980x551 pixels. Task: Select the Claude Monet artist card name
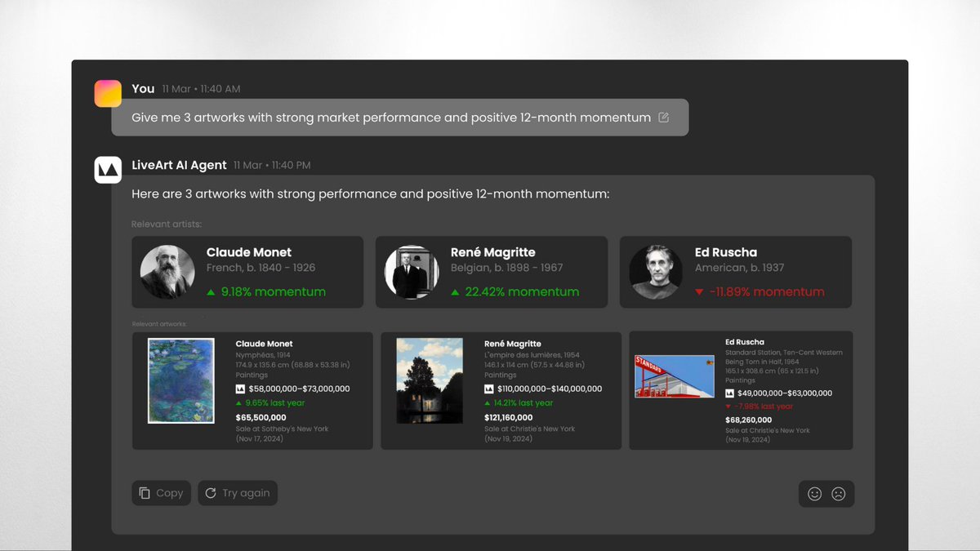[249, 252]
